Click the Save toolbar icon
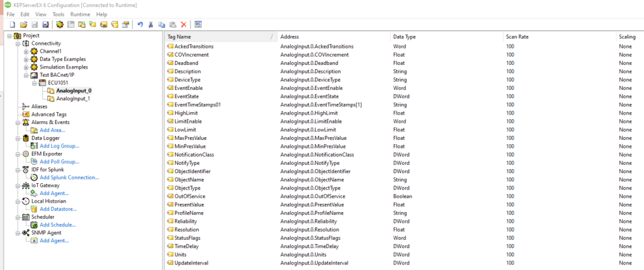This screenshot has width=644, height=270. pos(35,25)
